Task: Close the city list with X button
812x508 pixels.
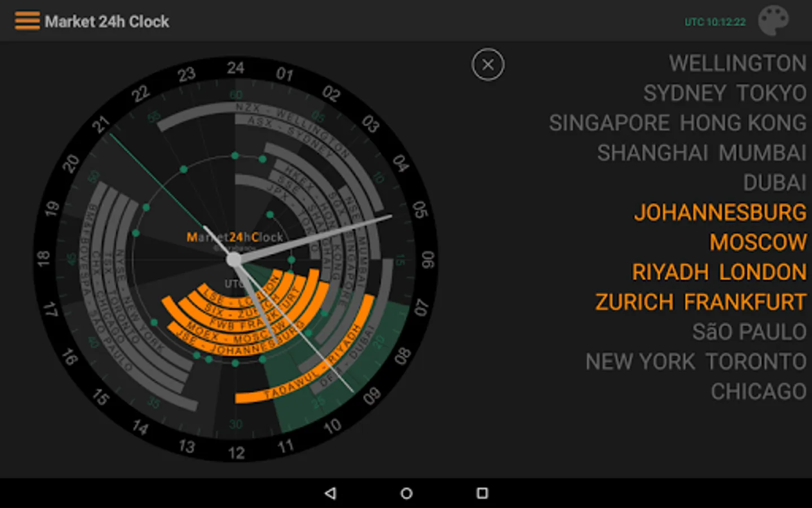Action: (x=488, y=64)
